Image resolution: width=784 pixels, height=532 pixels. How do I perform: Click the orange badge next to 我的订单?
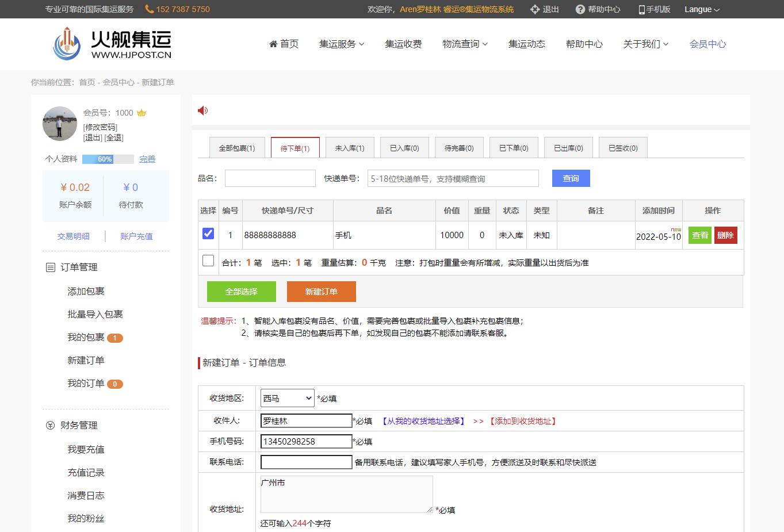click(x=114, y=384)
